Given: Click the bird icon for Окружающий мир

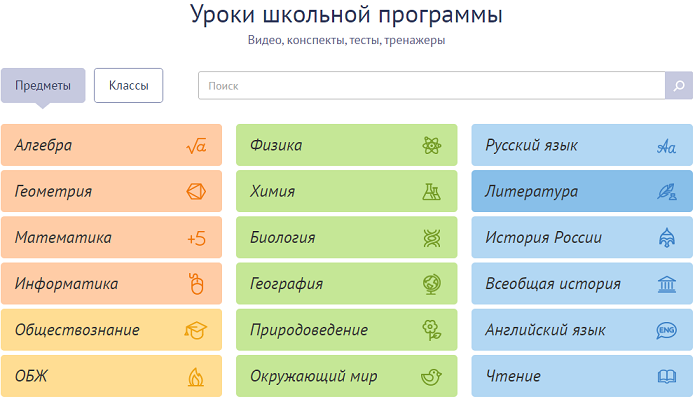Looking at the screenshot, I should click(x=431, y=377).
